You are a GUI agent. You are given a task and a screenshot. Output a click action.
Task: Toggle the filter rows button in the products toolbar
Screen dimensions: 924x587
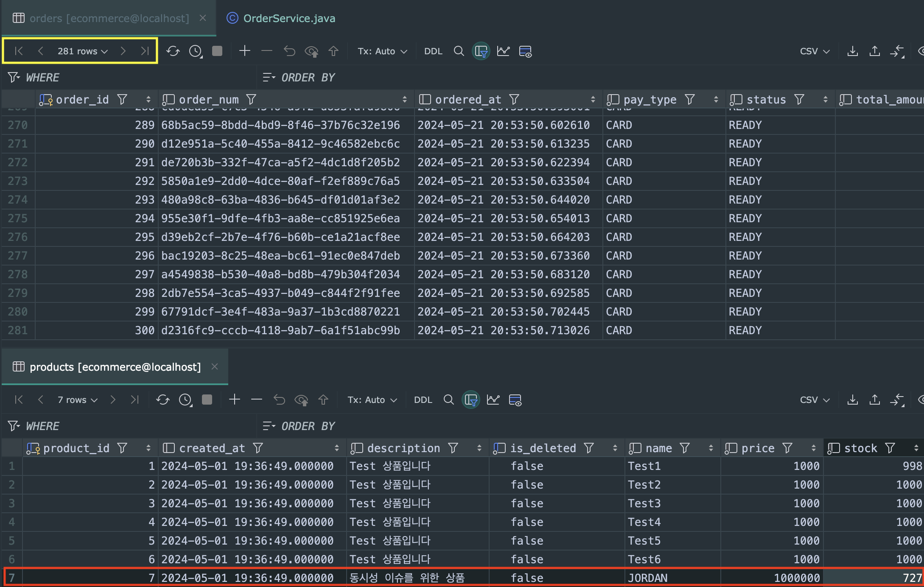[x=470, y=400]
